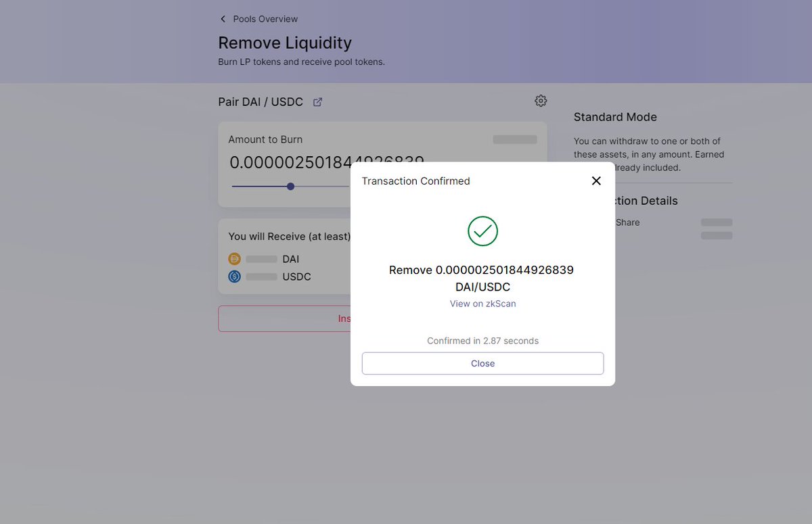Click the 'Pair DAI / USDC' label
Viewport: 812px width, 524px height.
tap(261, 102)
